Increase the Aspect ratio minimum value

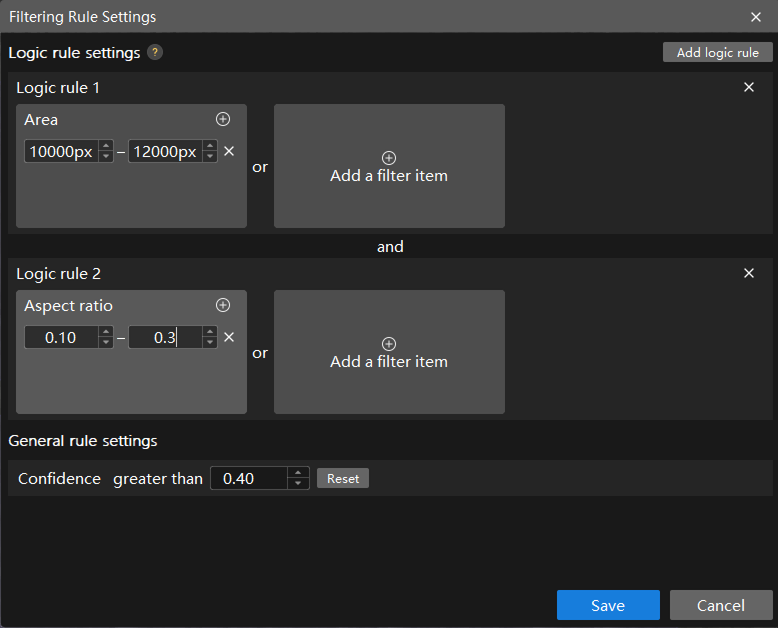coord(106,333)
